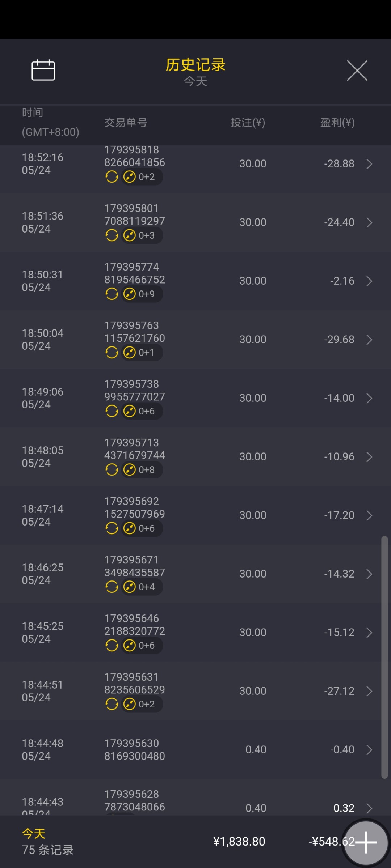Open the calendar date picker icon
This screenshot has width=391, height=868.
point(43,70)
